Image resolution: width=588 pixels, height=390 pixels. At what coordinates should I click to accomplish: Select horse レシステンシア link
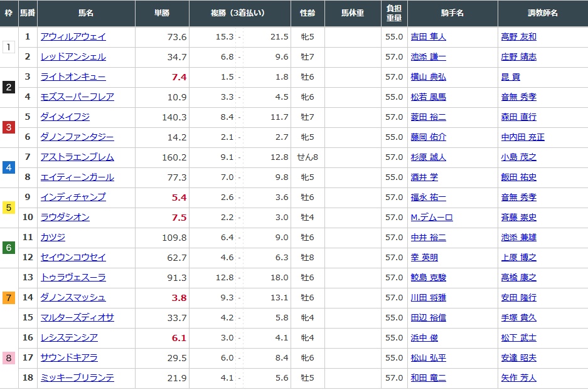[69, 338]
